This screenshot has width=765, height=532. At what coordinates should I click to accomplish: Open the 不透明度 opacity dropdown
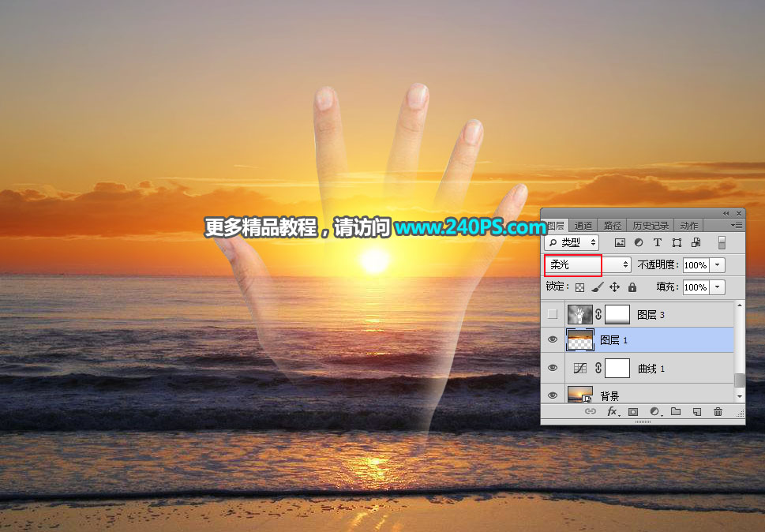pyautogui.click(x=717, y=265)
